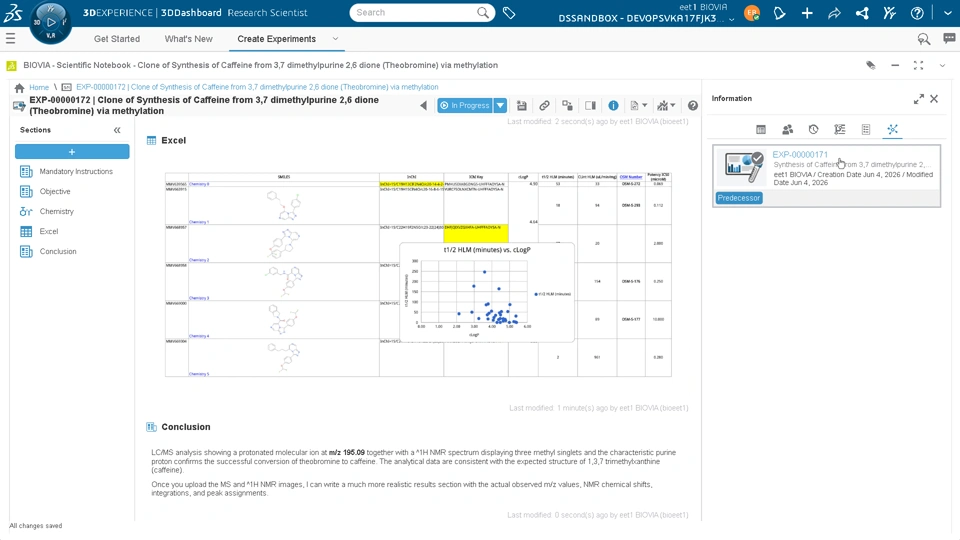The image size is (960, 540).
Task: Click the back triangle arrow
Action: pos(423,105)
